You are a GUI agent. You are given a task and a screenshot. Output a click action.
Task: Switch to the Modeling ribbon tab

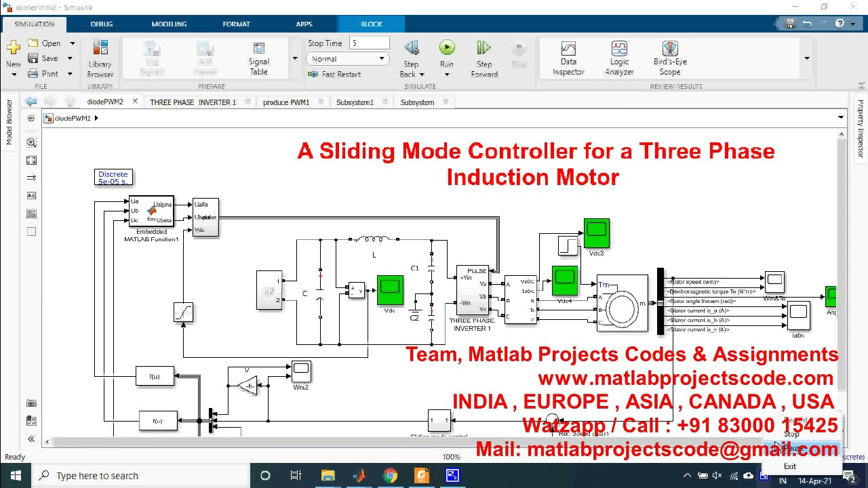169,24
